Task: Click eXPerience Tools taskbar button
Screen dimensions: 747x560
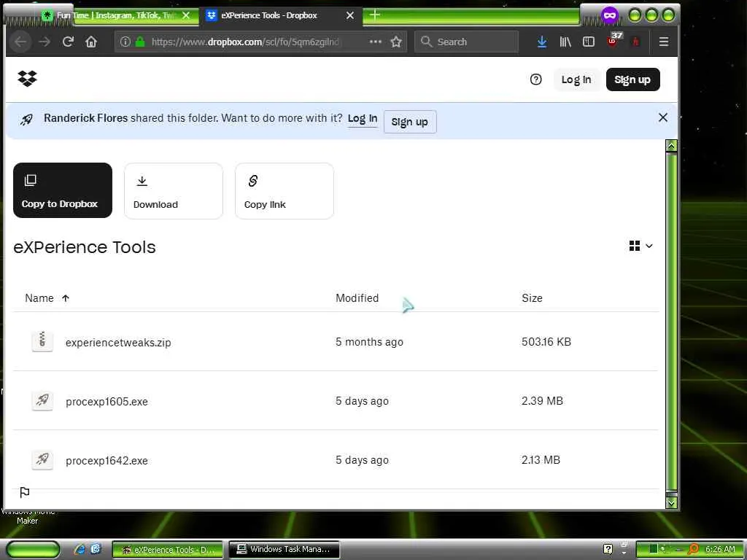Action: pos(168,549)
